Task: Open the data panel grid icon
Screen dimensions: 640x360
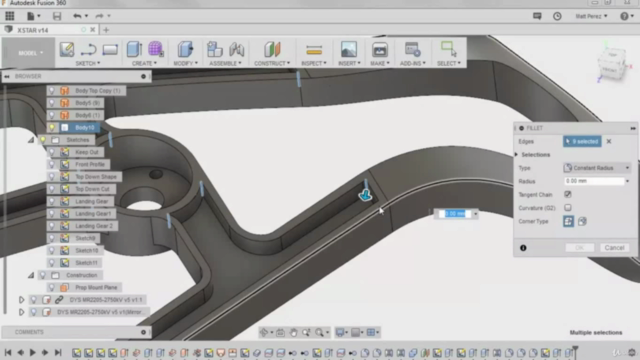Action: tap(10, 16)
